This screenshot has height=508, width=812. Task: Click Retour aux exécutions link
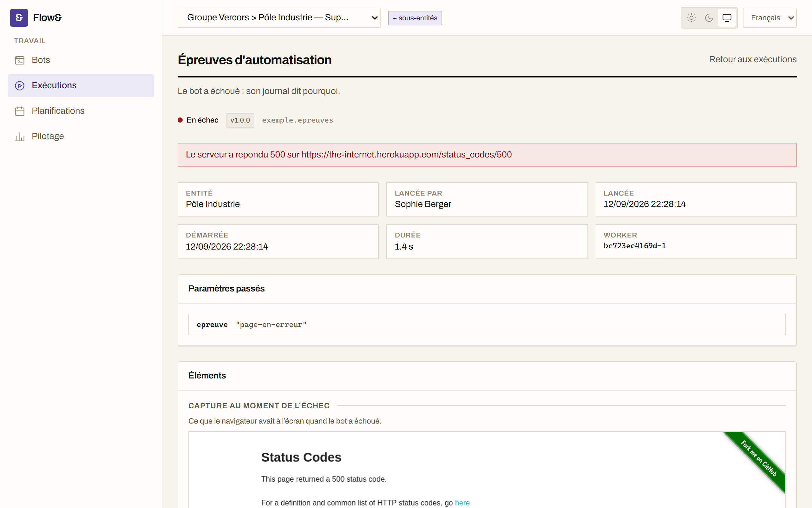click(753, 59)
